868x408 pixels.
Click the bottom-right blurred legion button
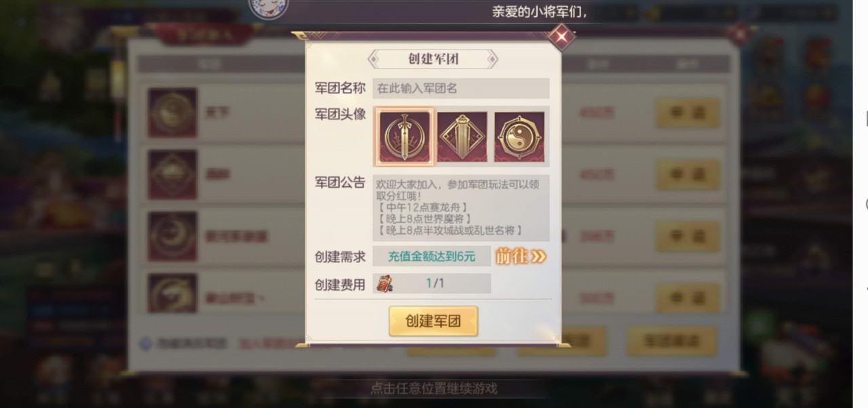tap(671, 341)
